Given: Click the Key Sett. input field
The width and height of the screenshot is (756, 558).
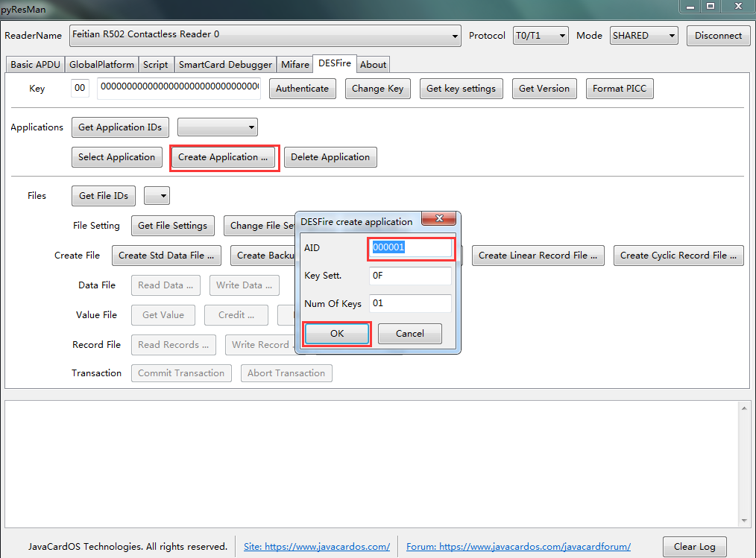Looking at the screenshot, I should coord(410,276).
